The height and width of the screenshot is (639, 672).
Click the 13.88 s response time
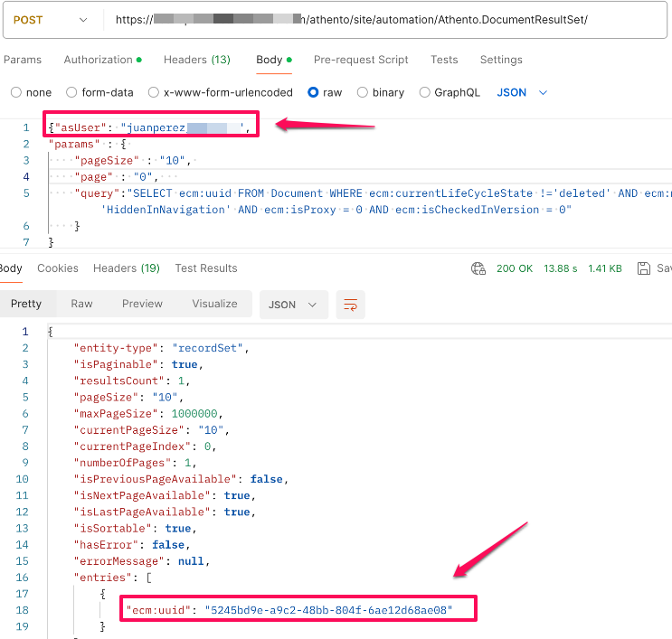click(x=561, y=268)
